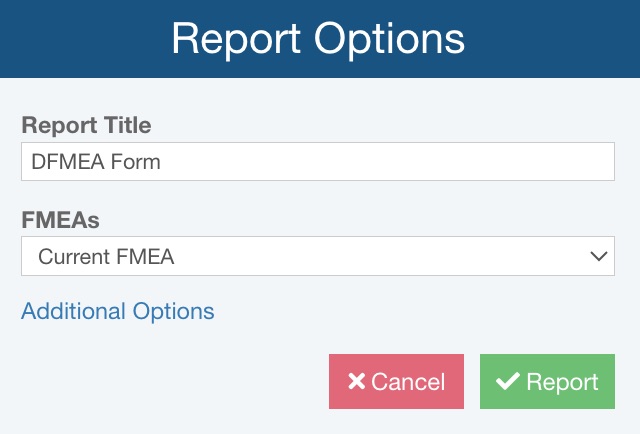Image resolution: width=640 pixels, height=434 pixels.
Task: Click the Report Options dialog header
Action: pos(318,39)
